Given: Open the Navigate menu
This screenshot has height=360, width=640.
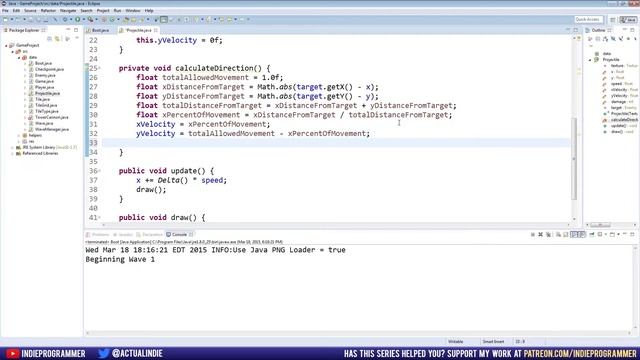Looking at the screenshot, I should [x=68, y=11].
